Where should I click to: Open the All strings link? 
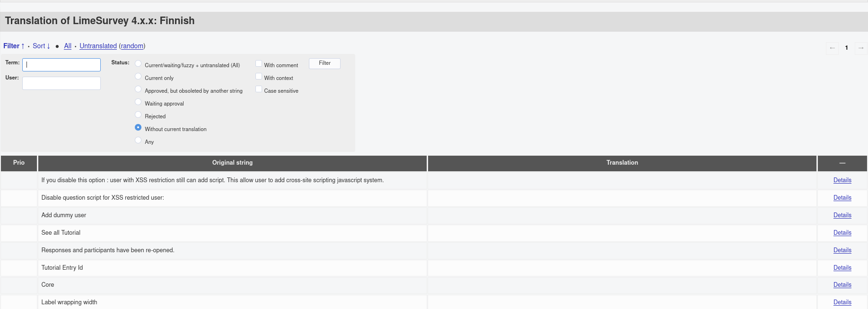[68, 46]
